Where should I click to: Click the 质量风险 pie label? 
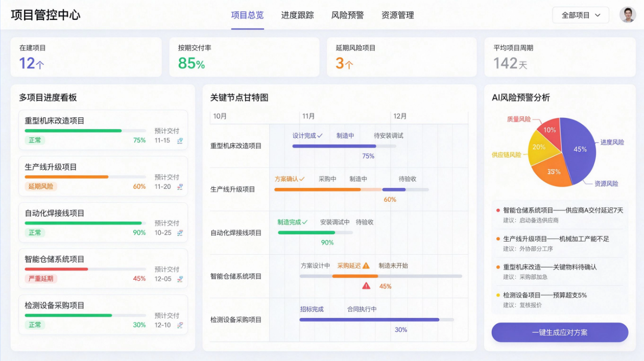pyautogui.click(x=519, y=119)
